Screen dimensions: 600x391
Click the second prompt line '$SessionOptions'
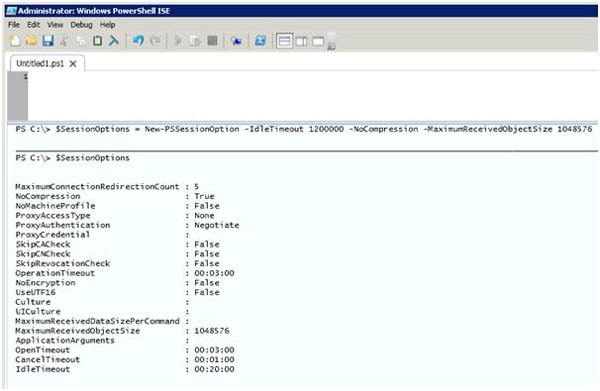(92, 158)
